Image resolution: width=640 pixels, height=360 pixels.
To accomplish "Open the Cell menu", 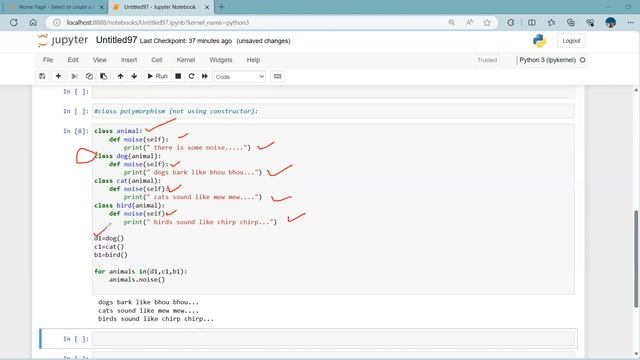I will [x=157, y=60].
